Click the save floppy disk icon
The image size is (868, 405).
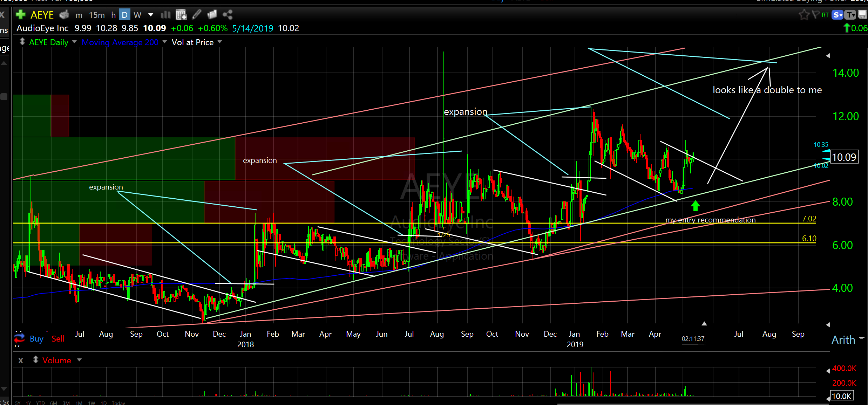pos(862,15)
